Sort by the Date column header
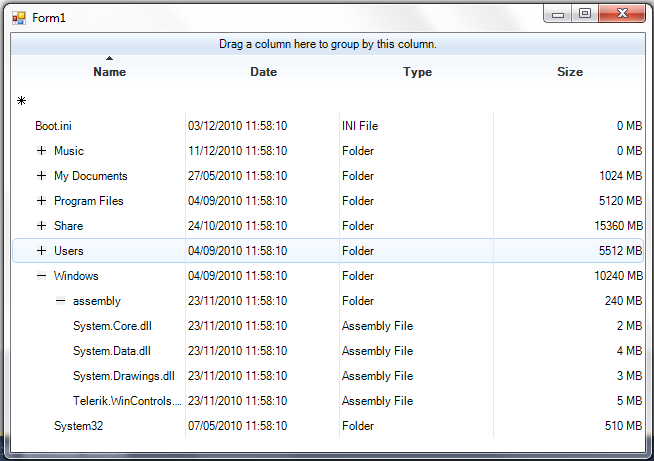The width and height of the screenshot is (654, 461). coord(263,72)
